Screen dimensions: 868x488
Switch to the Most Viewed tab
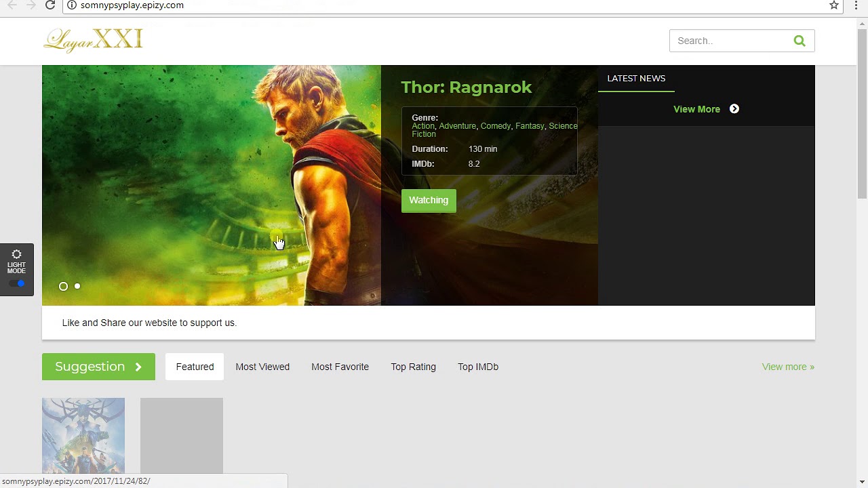pos(262,367)
